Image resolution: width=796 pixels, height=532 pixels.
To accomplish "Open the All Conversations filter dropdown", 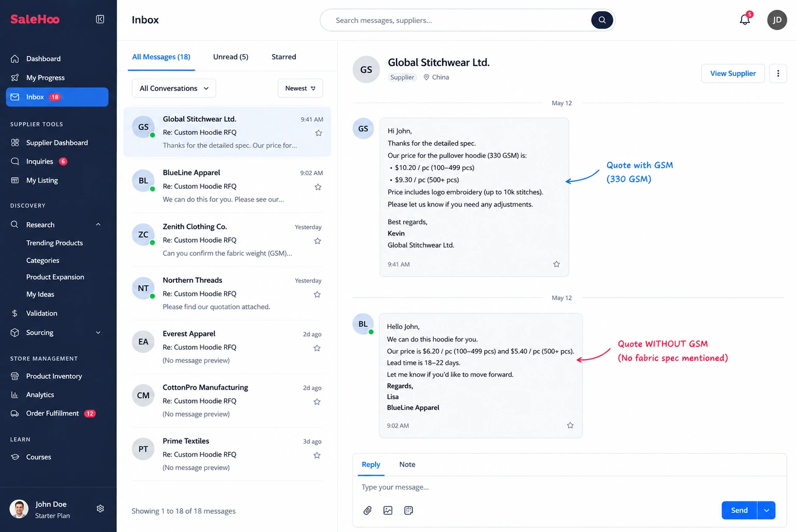I will (174, 88).
